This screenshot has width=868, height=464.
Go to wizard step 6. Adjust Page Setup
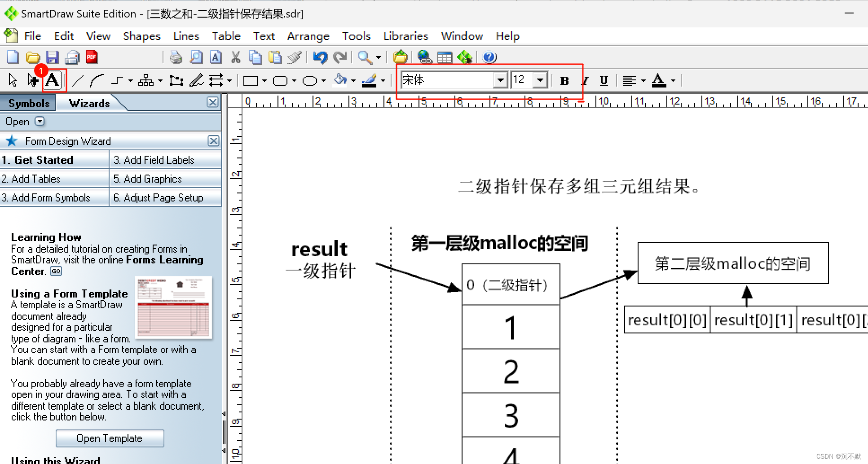tap(165, 197)
